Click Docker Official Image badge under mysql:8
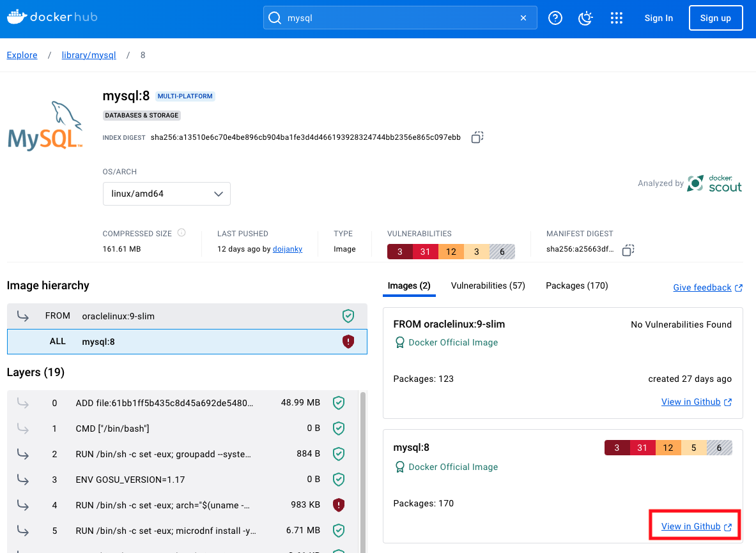Viewport: 756px width, 553px height. pos(447,467)
